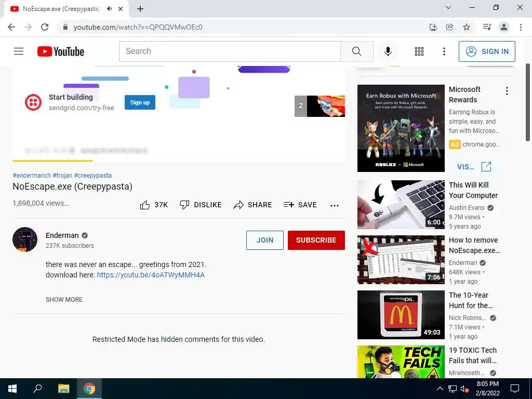Open a new browser tab
532x399 pixels.
pyautogui.click(x=140, y=9)
